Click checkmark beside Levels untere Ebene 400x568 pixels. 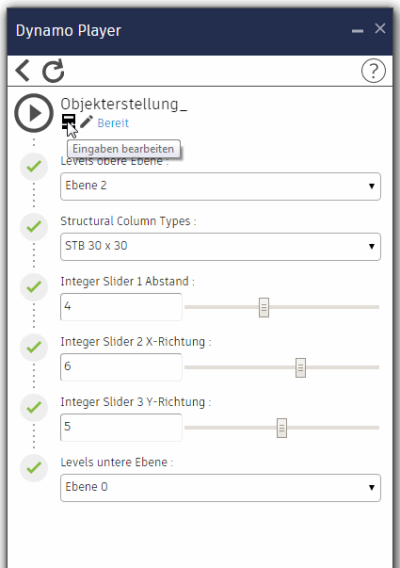(x=34, y=468)
